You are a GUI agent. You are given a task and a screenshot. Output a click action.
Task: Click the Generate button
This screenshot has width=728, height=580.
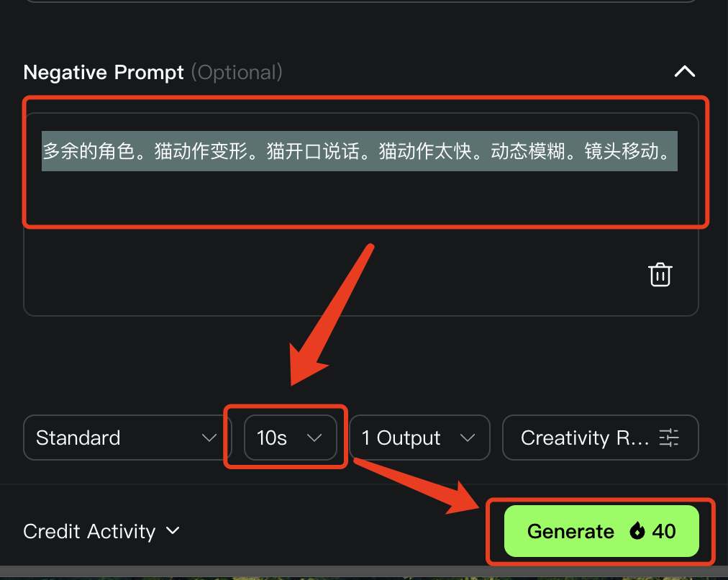[x=599, y=531]
